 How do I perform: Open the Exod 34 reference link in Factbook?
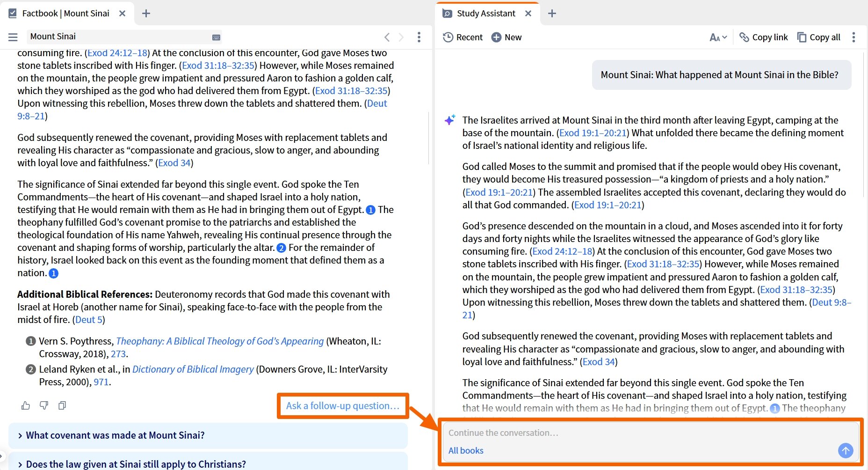(174, 163)
